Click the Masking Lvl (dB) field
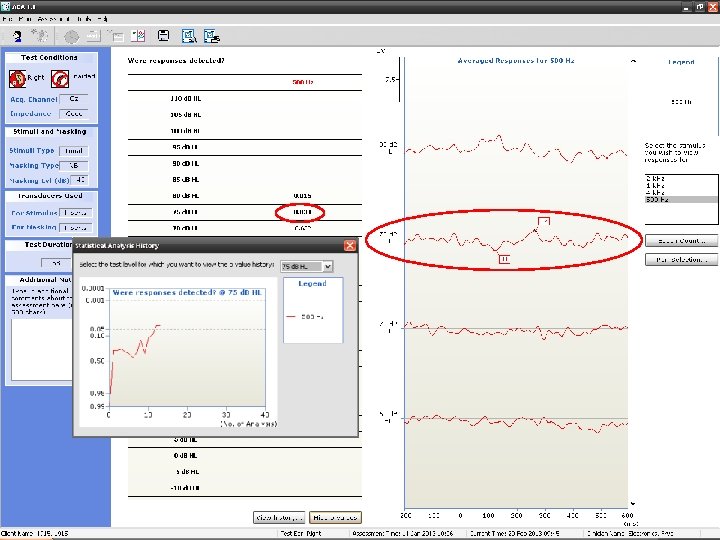 pos(79,180)
